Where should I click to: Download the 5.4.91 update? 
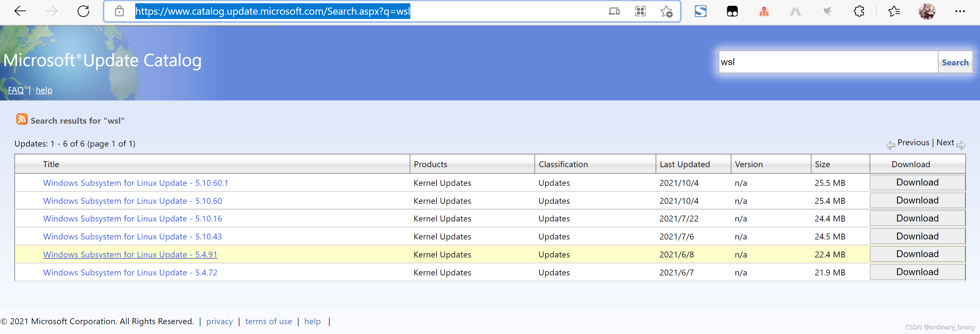(917, 254)
